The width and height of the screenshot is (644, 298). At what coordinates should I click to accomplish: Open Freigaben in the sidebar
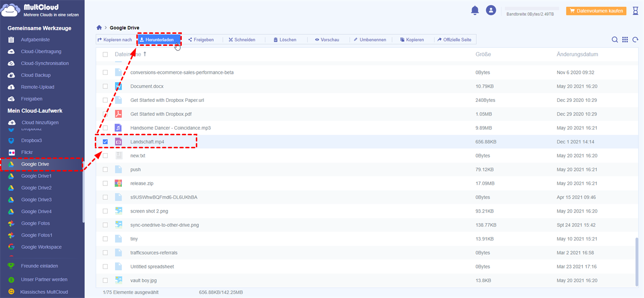[31, 99]
